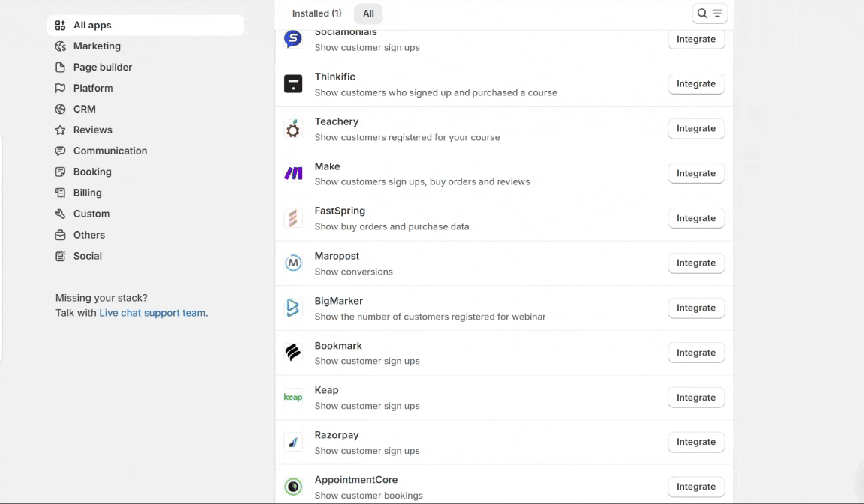
Task: Integrate the Sociamonials app
Action: 696,39
